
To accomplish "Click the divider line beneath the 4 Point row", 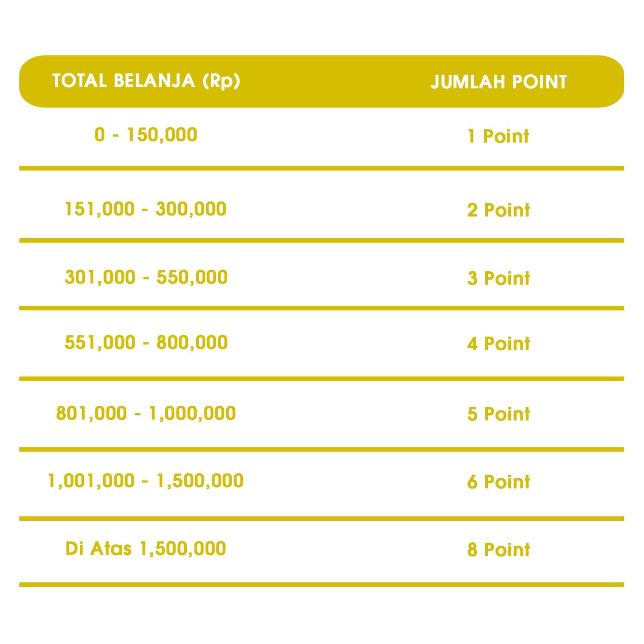I will point(322,379).
